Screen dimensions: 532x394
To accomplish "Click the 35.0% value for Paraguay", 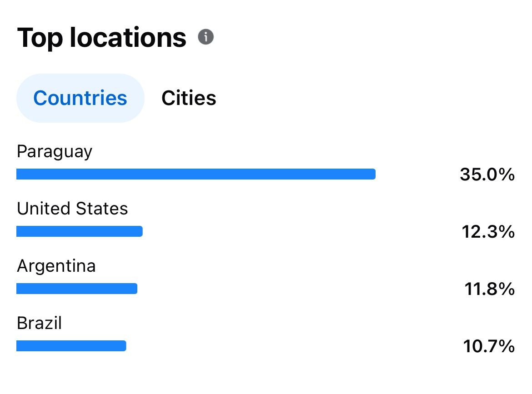I will pos(487,175).
